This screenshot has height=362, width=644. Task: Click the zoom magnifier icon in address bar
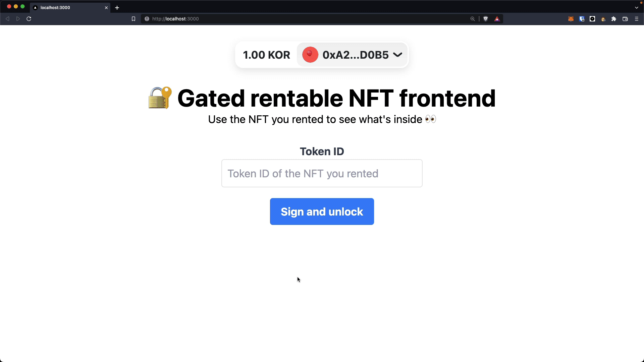pos(473,19)
